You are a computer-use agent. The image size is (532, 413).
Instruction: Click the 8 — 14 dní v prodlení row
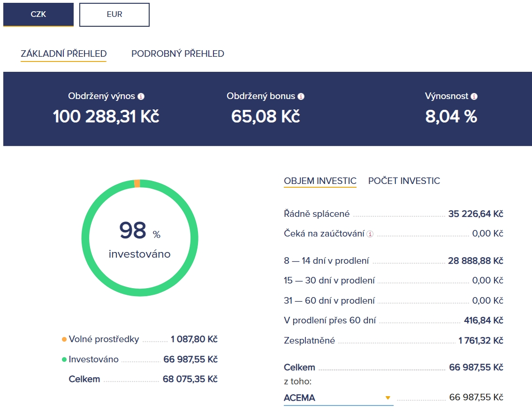(x=327, y=260)
